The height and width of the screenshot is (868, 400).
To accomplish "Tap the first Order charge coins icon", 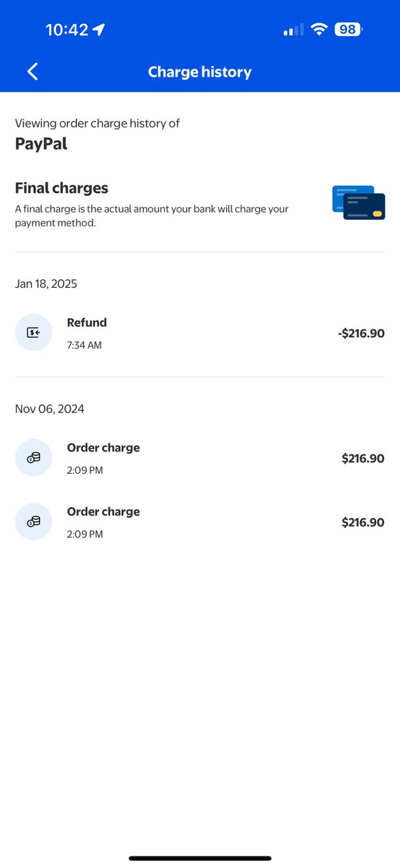I will [x=33, y=458].
